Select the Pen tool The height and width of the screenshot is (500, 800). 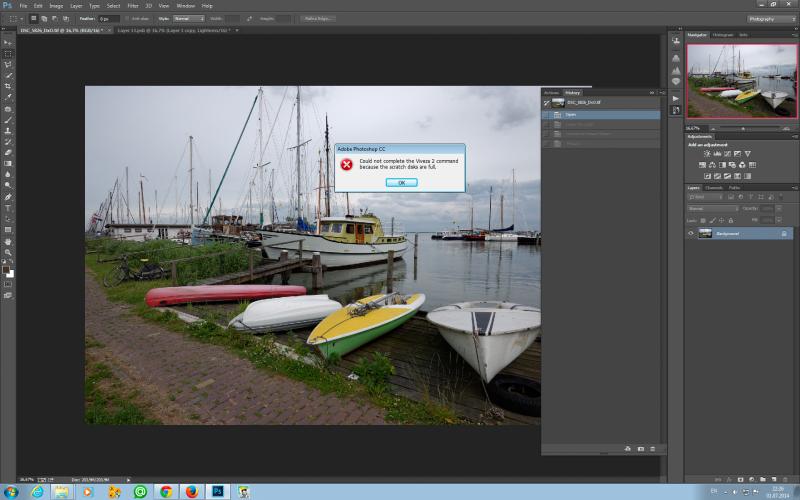[8, 197]
